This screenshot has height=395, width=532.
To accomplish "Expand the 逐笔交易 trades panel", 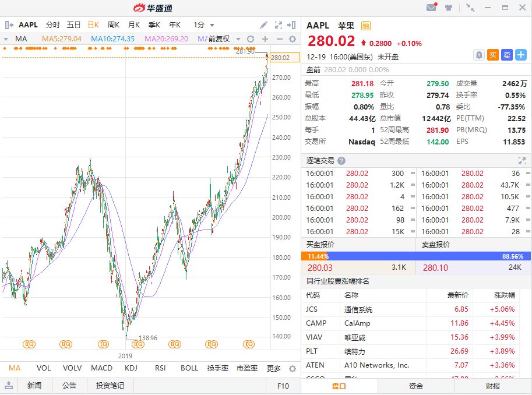I will [522, 161].
